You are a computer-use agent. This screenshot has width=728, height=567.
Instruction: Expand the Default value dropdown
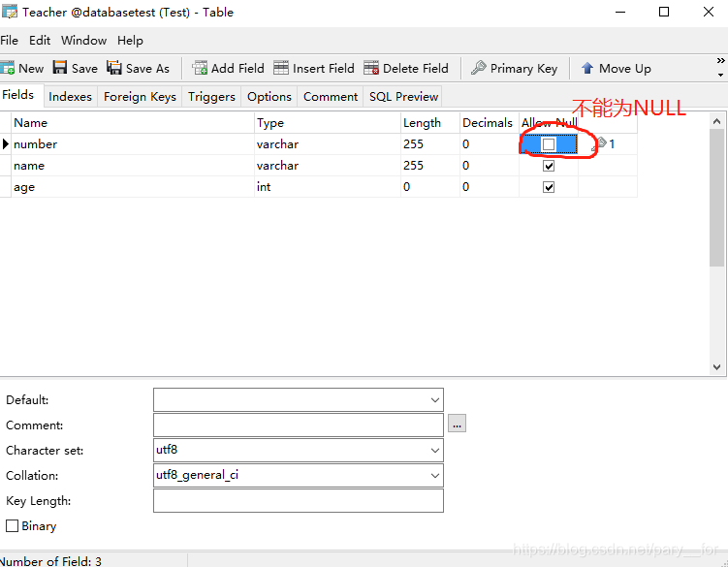pyautogui.click(x=434, y=400)
